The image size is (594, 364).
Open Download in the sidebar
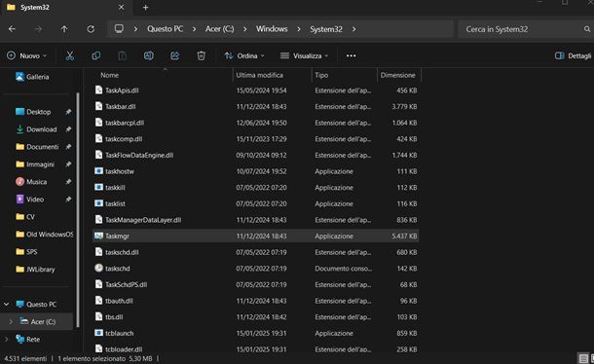pos(36,129)
